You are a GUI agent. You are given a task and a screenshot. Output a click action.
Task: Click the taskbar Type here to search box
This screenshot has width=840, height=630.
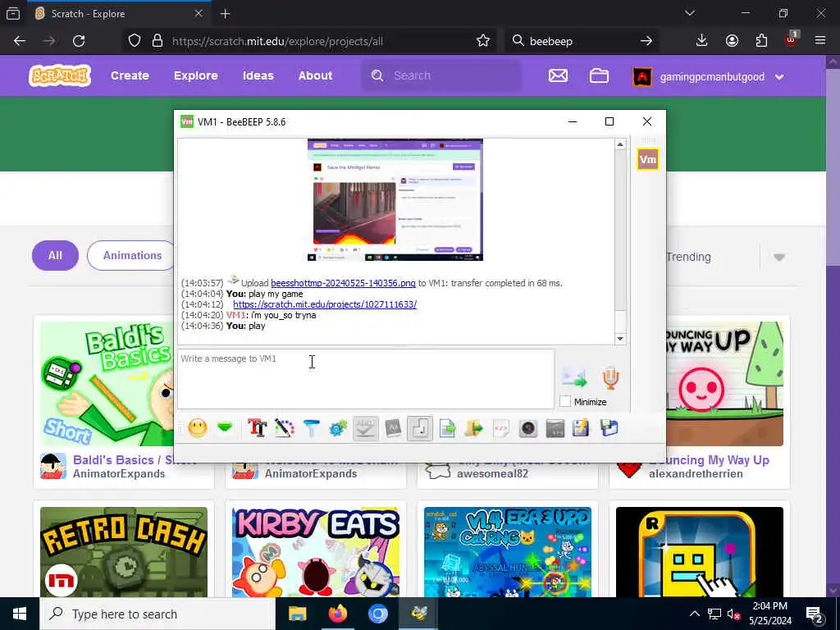157,614
